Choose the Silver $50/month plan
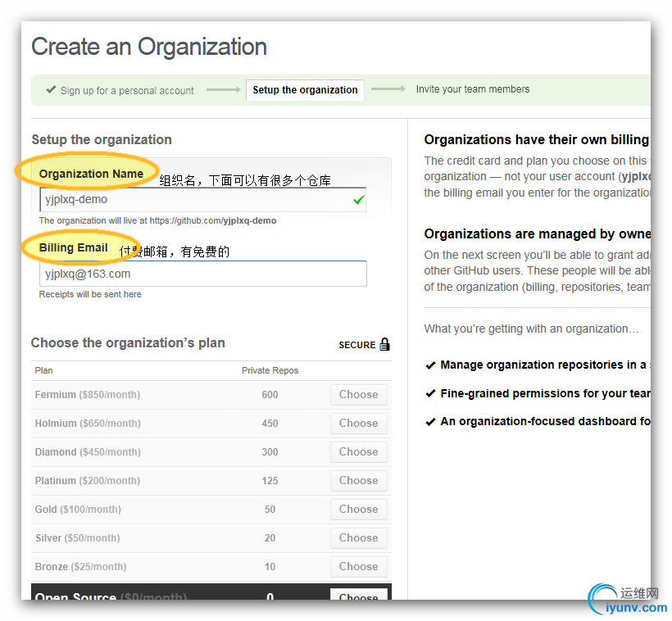The height and width of the screenshot is (621, 672). click(359, 538)
